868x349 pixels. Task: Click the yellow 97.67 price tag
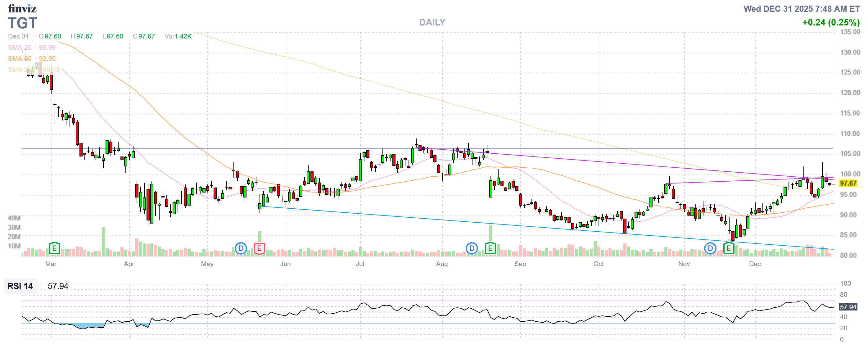click(x=848, y=183)
